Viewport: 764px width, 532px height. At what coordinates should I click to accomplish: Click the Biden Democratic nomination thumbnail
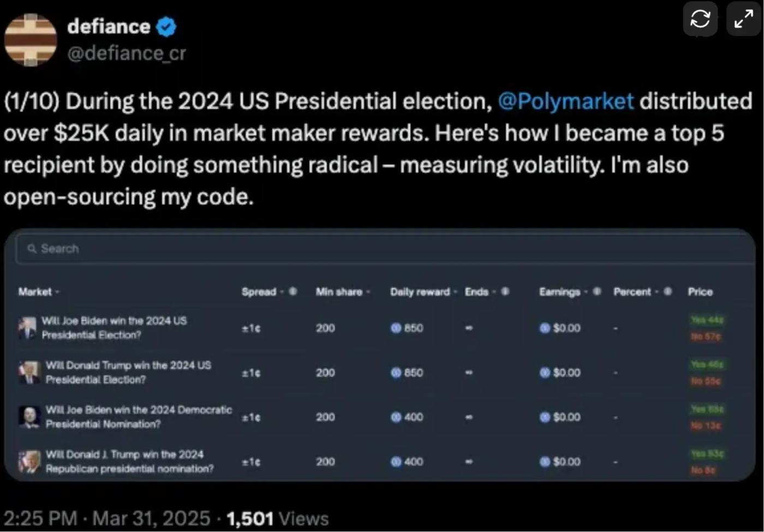coord(29,417)
